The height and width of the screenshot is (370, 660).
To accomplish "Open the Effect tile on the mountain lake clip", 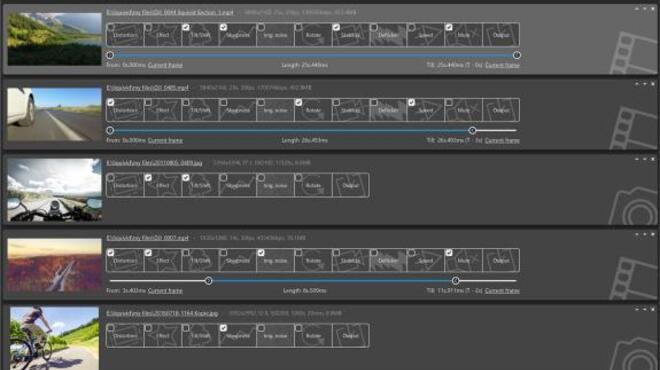I will pyautogui.click(x=163, y=35).
